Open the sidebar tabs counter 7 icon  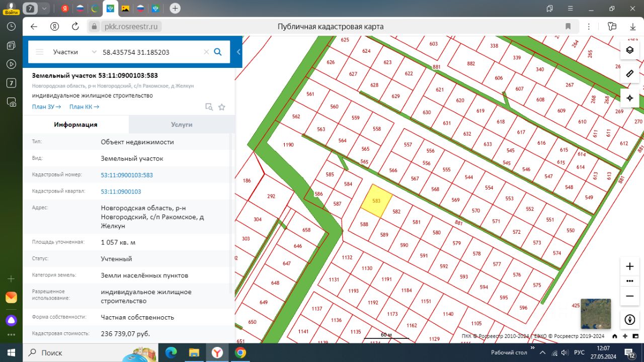point(12,83)
